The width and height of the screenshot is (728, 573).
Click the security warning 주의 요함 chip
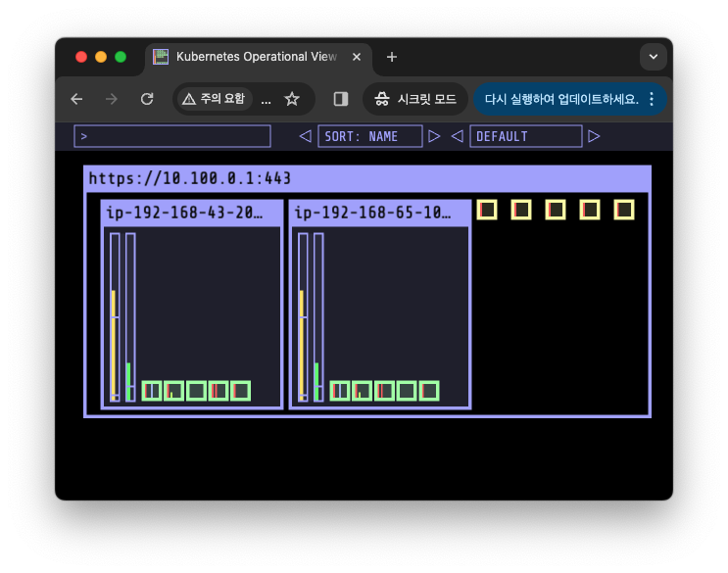point(214,99)
